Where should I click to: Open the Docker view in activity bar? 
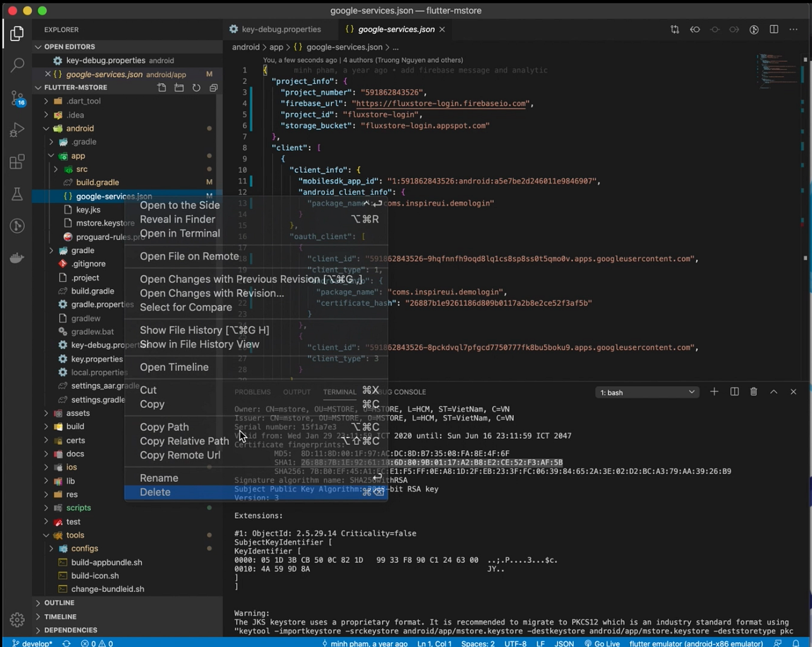tap(17, 257)
